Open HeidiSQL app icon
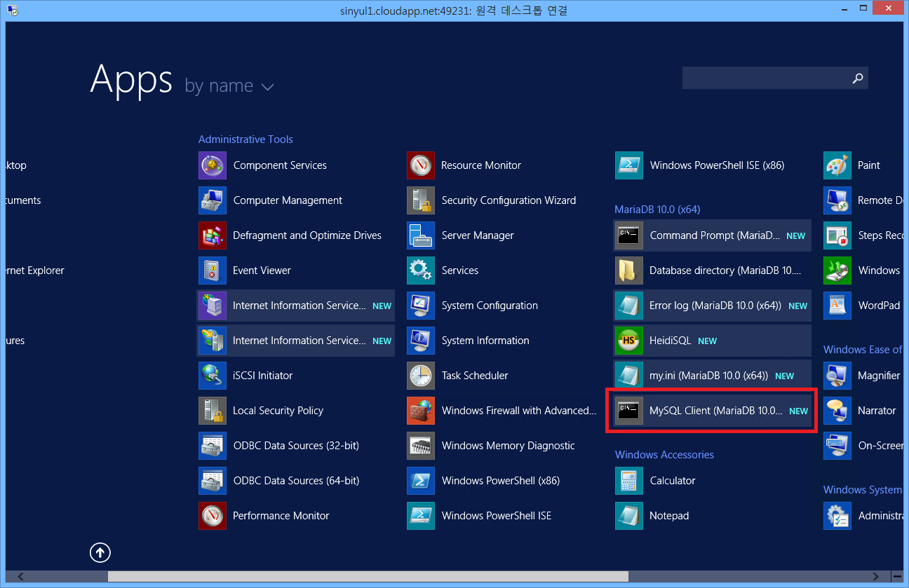 (x=629, y=341)
